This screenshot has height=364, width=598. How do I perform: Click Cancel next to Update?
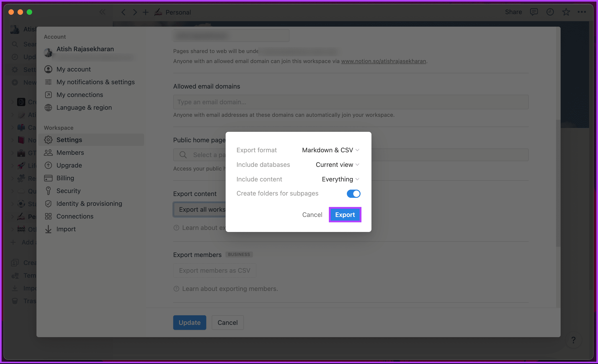point(227,322)
